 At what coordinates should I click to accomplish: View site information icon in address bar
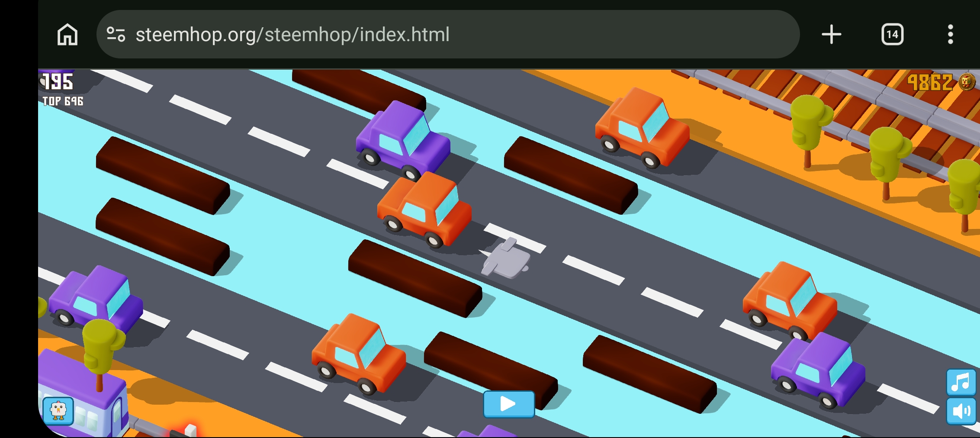point(116,35)
